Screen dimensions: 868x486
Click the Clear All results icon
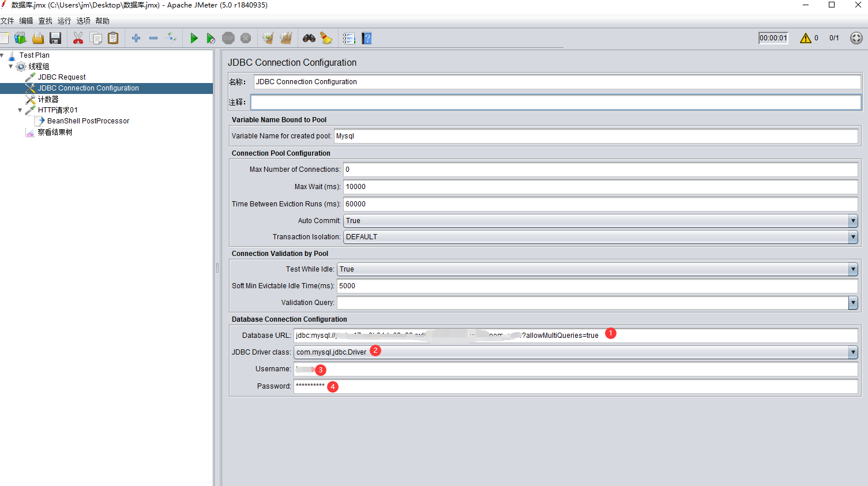[286, 38]
